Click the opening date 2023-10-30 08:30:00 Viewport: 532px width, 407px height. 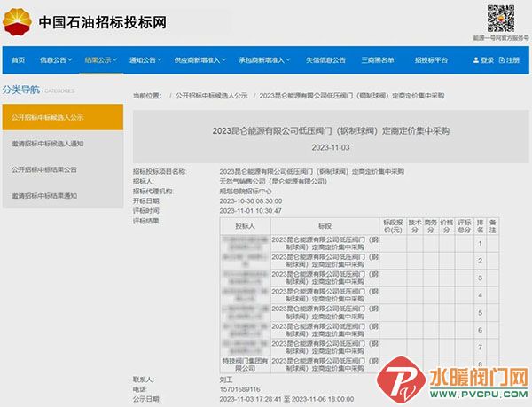point(251,201)
